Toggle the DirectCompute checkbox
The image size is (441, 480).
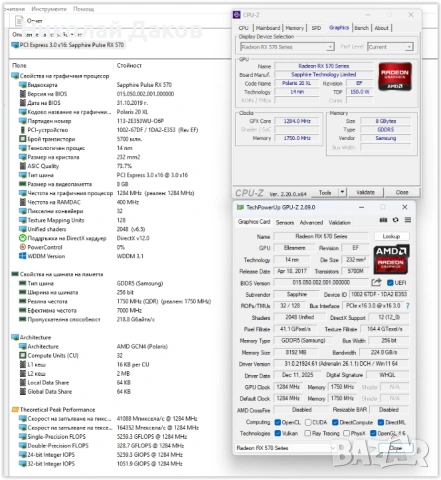335,422
